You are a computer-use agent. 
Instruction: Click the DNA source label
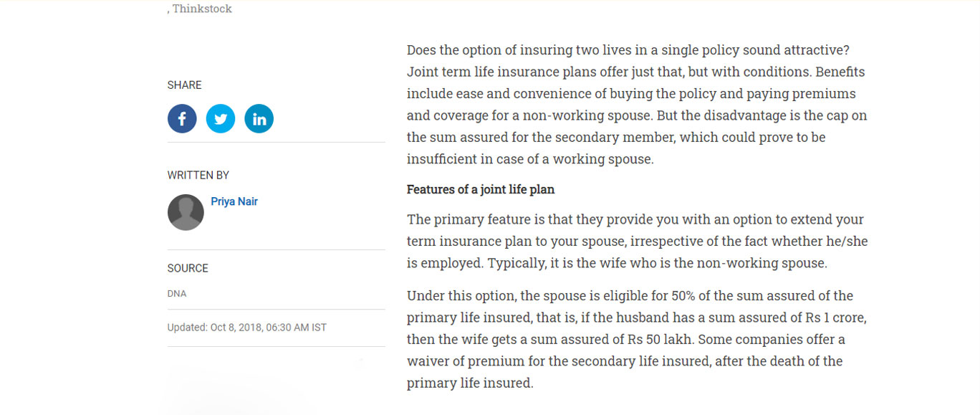pos(177,294)
